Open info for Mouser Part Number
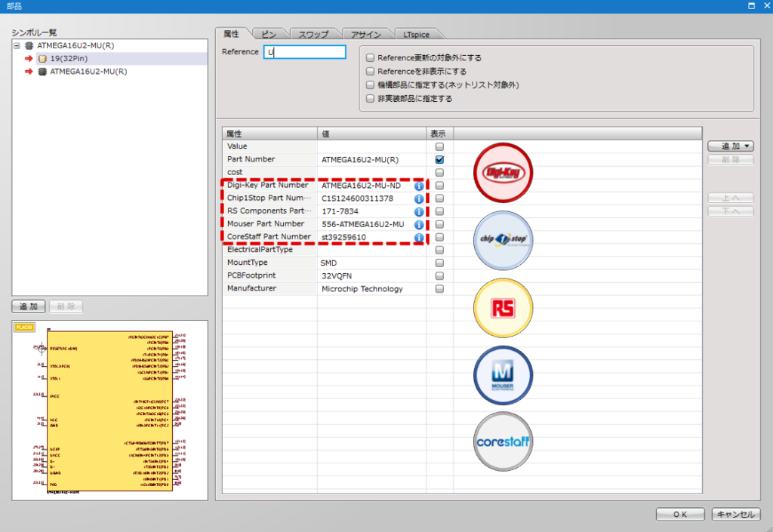The image size is (773, 532). click(x=418, y=225)
